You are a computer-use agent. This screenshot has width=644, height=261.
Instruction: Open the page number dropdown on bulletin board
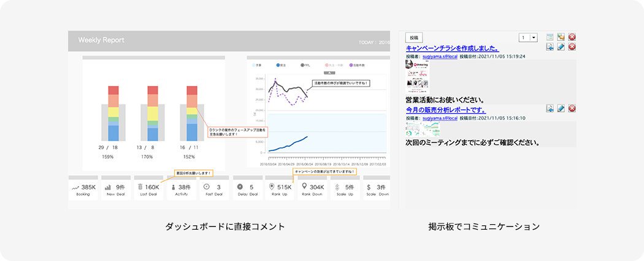pyautogui.click(x=534, y=37)
